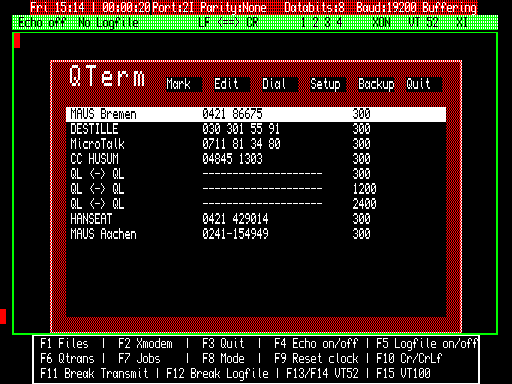
Task: Click VT 52 status indicator
Action: click(423, 23)
